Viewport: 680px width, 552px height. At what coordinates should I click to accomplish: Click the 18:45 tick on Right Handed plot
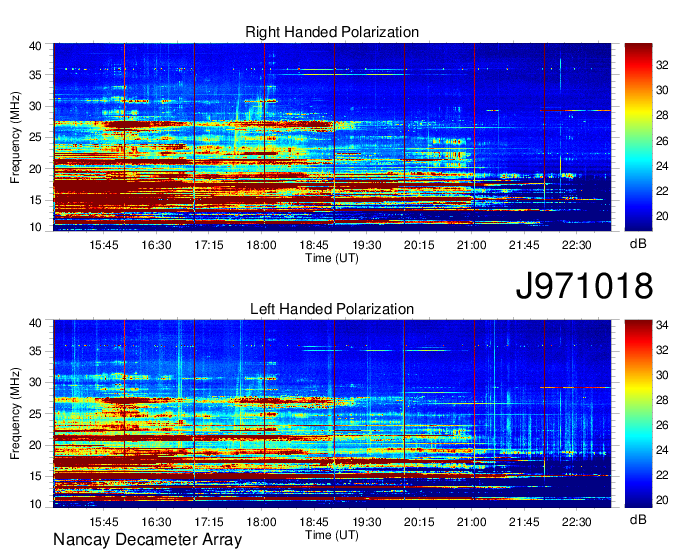click(x=314, y=245)
